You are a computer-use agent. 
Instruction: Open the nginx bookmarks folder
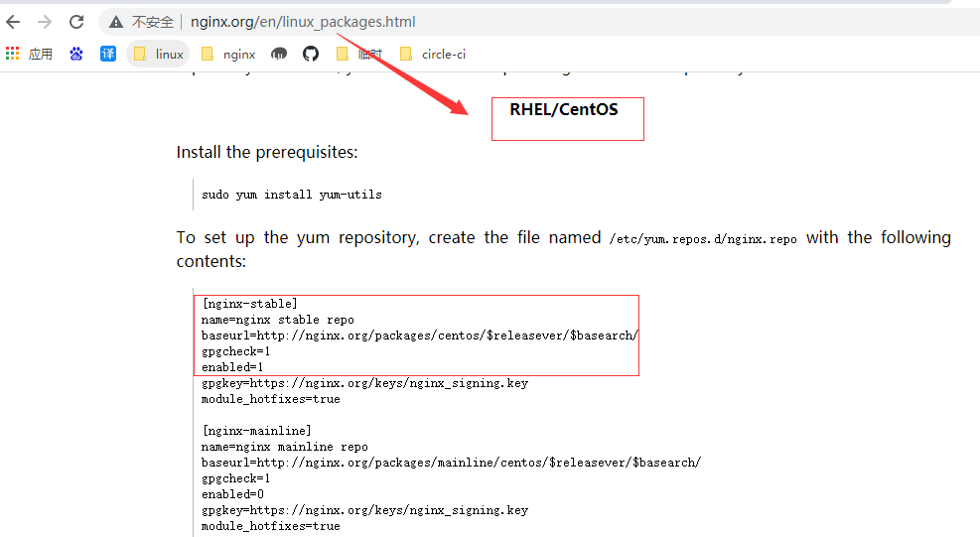coord(228,55)
